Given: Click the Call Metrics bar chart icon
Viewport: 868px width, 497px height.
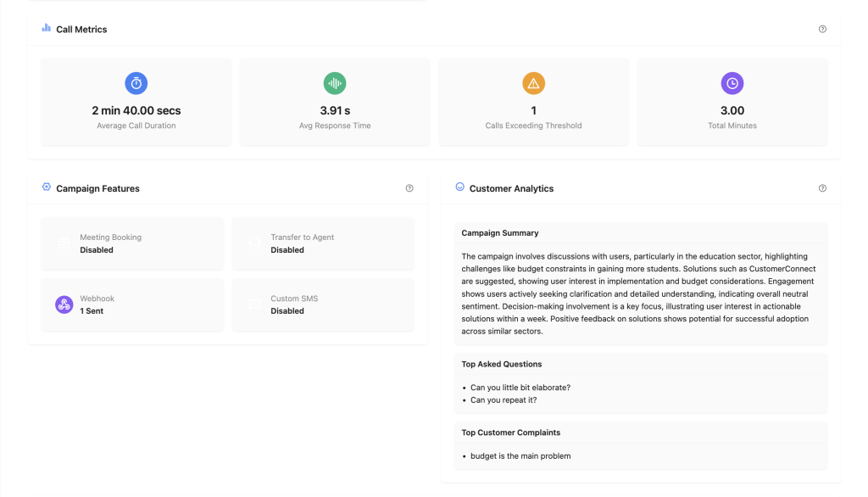Looking at the screenshot, I should click(x=46, y=28).
